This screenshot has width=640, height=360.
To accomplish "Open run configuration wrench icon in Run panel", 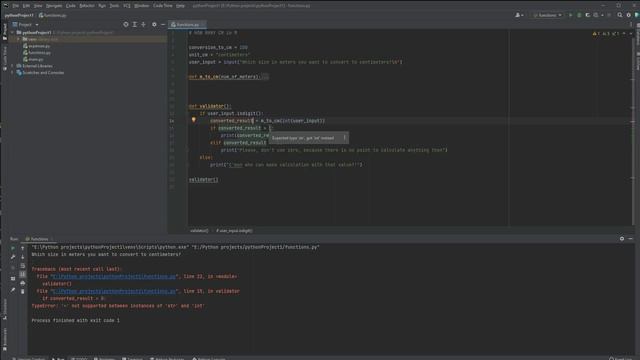I will pyautogui.click(x=13, y=257).
